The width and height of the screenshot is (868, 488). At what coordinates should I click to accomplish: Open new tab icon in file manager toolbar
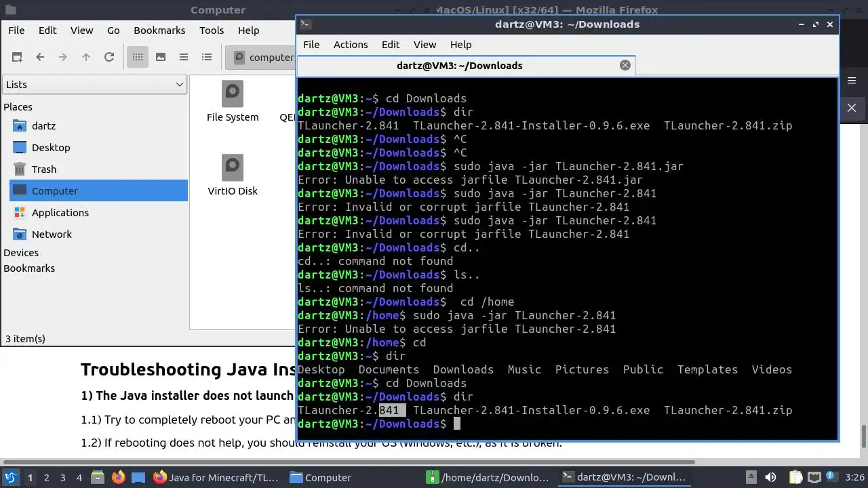click(17, 58)
